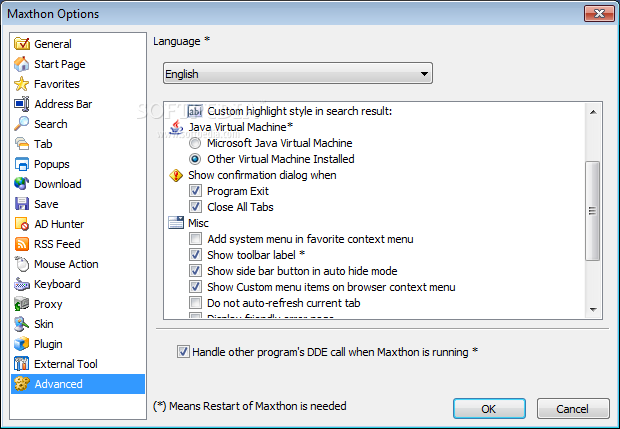
Task: Uncheck Program Exit confirmation checkbox
Action: click(x=195, y=191)
